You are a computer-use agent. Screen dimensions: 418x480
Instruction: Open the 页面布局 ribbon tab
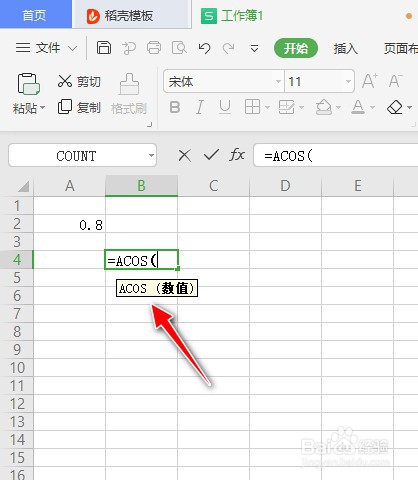click(401, 49)
